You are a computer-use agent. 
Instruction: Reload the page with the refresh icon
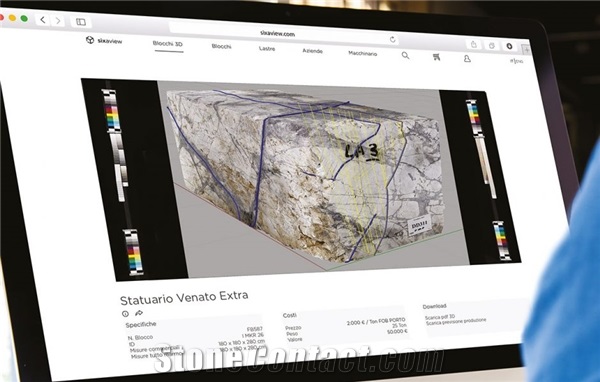[x=392, y=39]
